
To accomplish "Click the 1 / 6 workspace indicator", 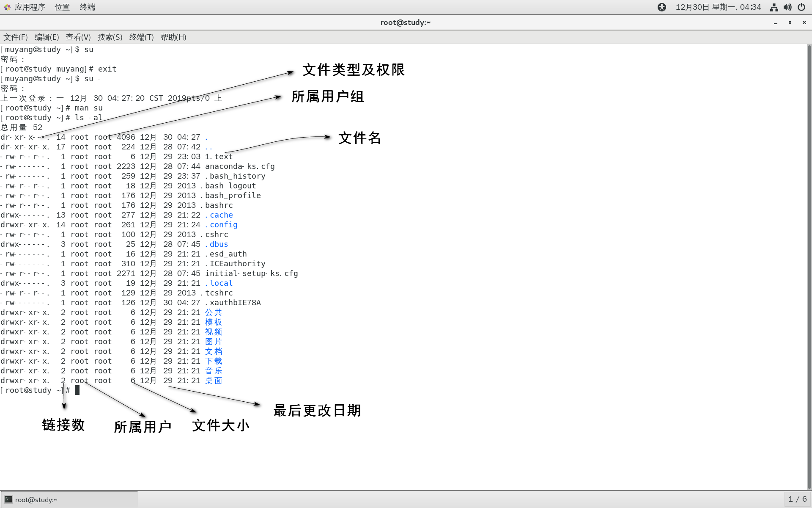I will pos(797,500).
